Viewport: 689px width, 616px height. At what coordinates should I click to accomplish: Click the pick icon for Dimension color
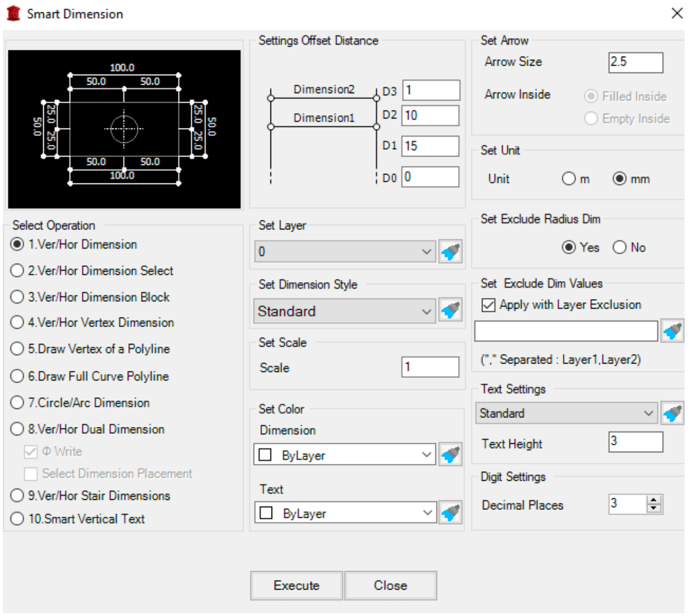pyautogui.click(x=450, y=454)
